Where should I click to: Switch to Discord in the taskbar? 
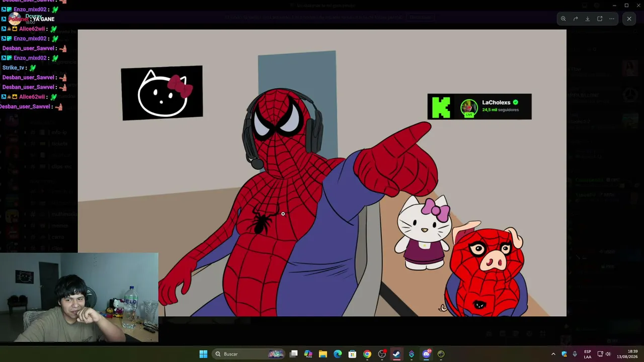pyautogui.click(x=426, y=354)
